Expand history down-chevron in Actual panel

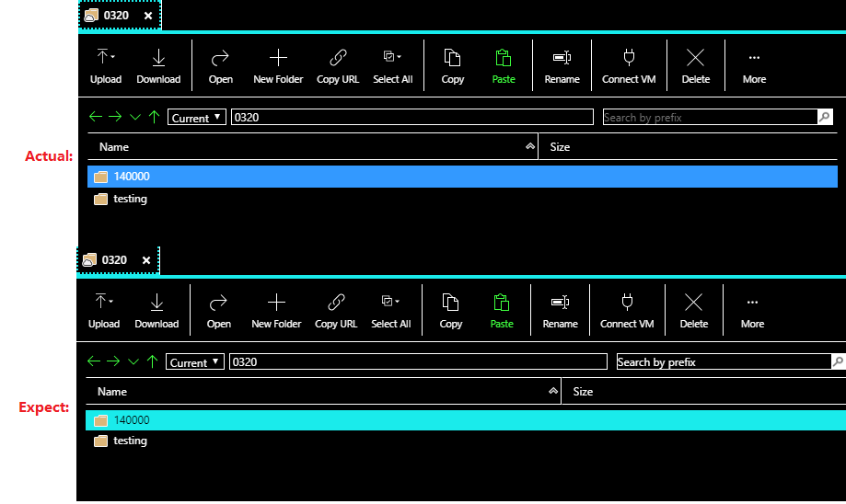point(135,117)
